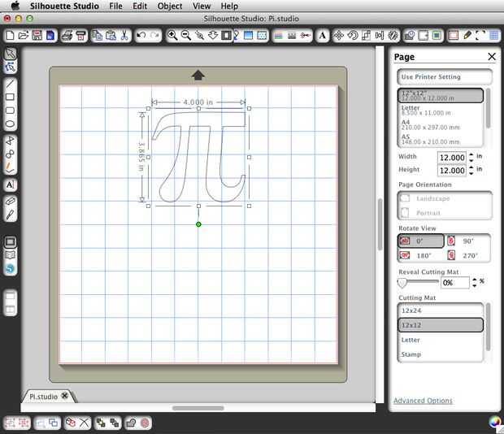504x434 pixels.
Task: Open the grid settings icon
Action: pos(494,35)
